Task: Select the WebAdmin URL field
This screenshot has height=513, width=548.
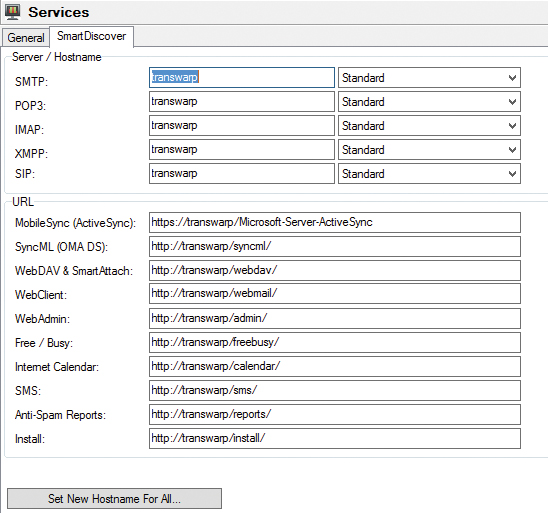Action: click(x=335, y=319)
